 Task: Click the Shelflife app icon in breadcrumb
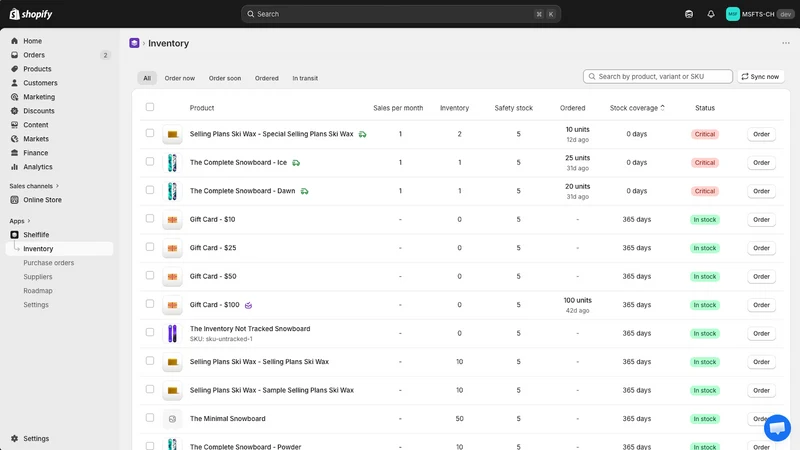pos(134,43)
